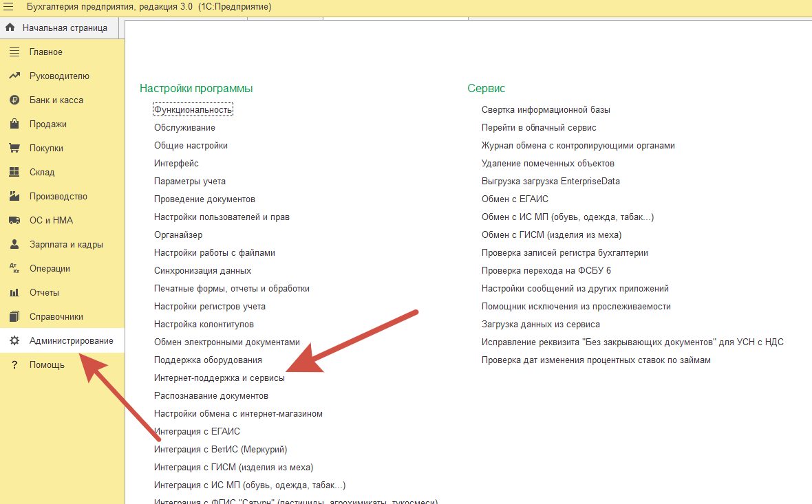Click the Склад warehouse grid icon

[x=14, y=173]
